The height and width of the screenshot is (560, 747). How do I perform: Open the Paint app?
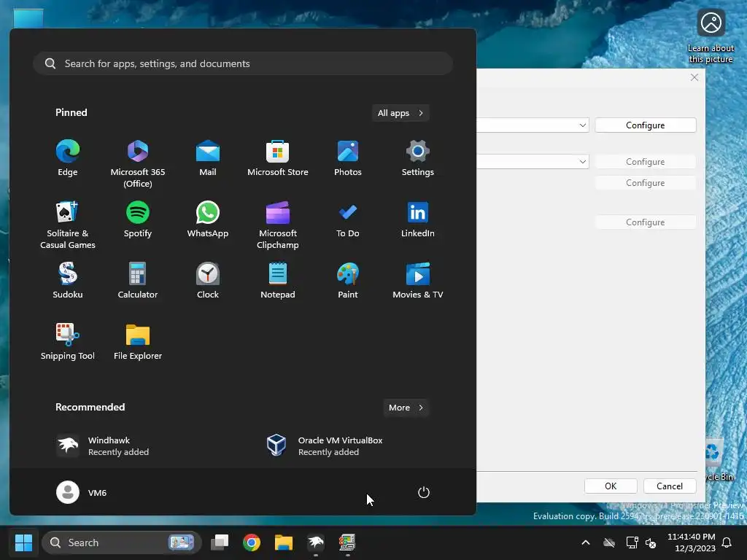[x=348, y=281]
